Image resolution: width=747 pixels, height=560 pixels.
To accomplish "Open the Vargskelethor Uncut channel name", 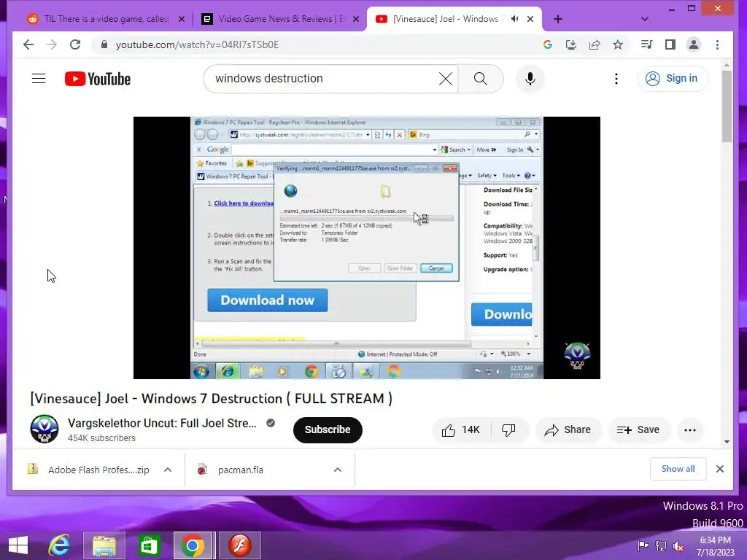I will click(x=162, y=423).
